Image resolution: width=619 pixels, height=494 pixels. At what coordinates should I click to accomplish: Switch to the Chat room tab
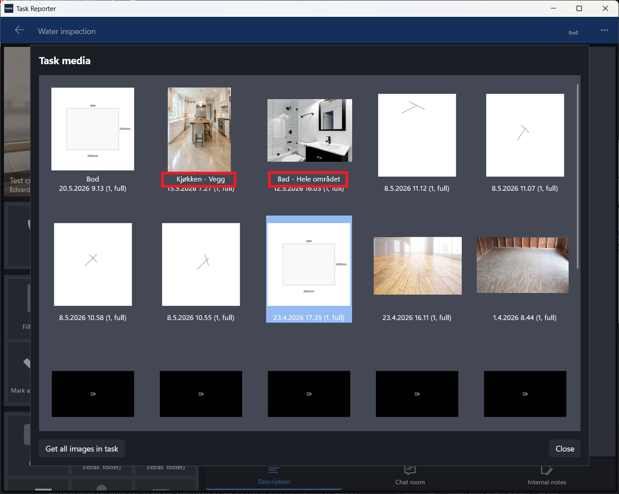pyautogui.click(x=410, y=475)
